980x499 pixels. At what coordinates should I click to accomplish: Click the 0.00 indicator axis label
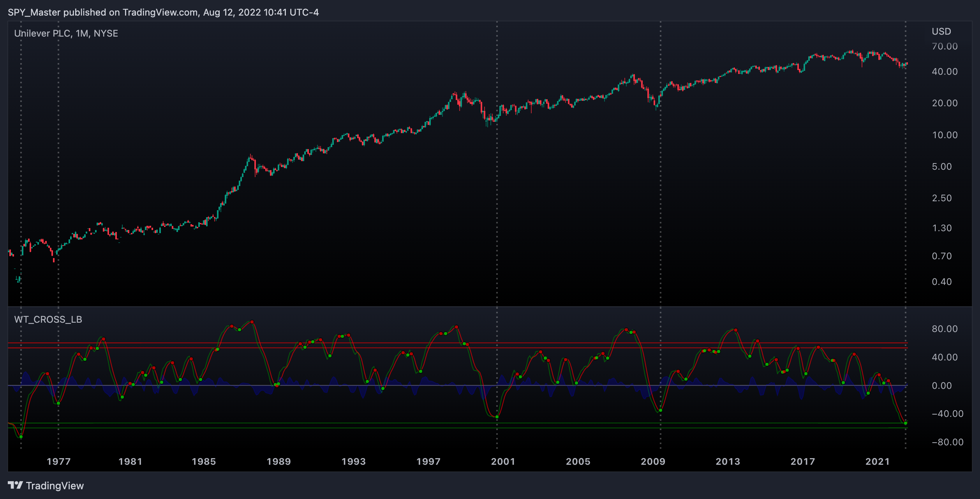[x=941, y=386]
